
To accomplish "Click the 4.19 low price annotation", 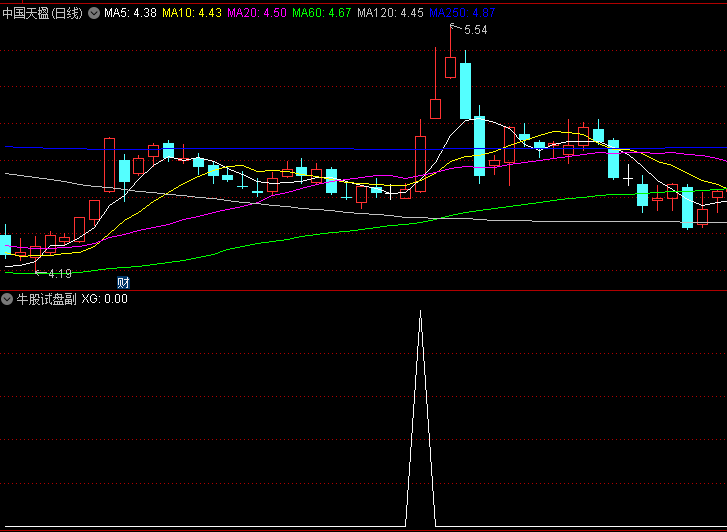I will coord(59,273).
